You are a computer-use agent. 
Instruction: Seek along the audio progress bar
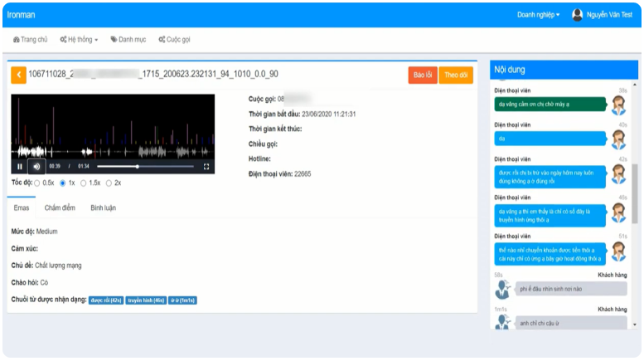[x=145, y=167]
